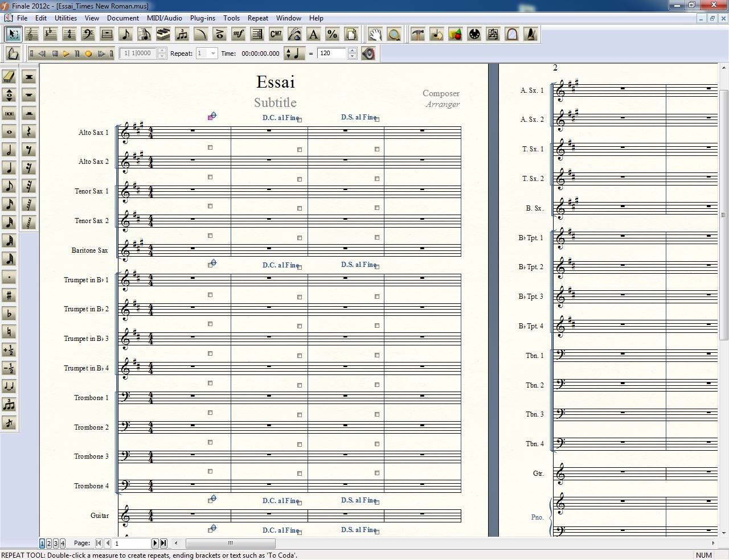
Task: Select the sharp accidental in entry palette
Action: click(9, 295)
